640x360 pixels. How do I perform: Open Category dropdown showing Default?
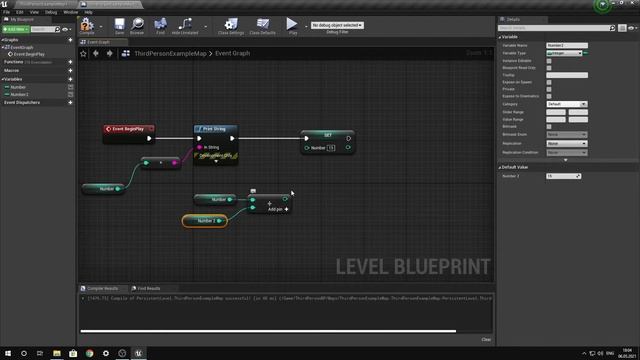point(567,104)
